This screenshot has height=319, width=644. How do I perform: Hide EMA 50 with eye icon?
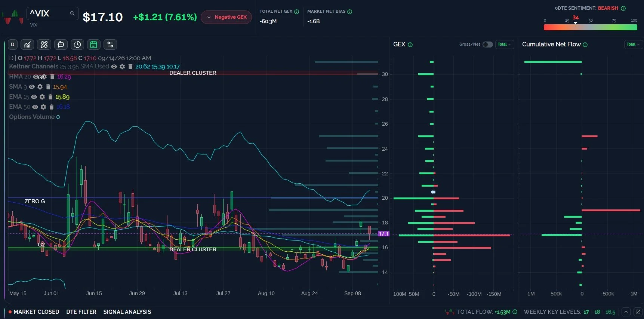35,107
